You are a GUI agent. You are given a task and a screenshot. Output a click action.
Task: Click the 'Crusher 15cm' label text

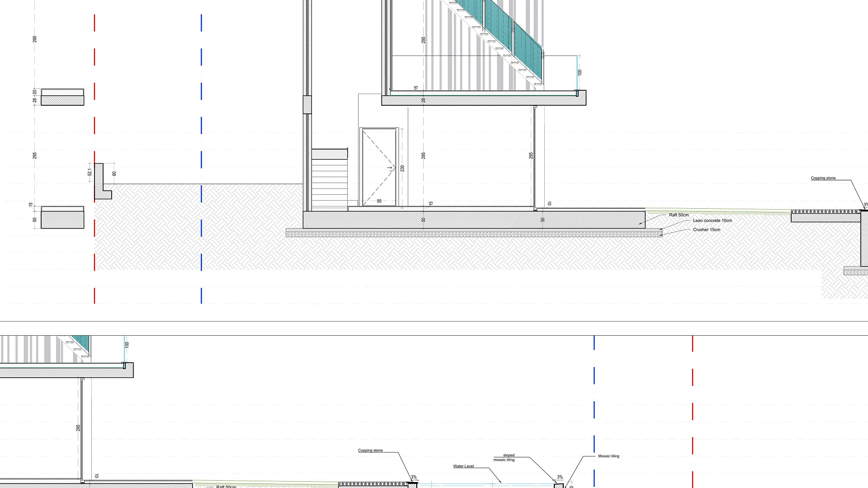(706, 230)
